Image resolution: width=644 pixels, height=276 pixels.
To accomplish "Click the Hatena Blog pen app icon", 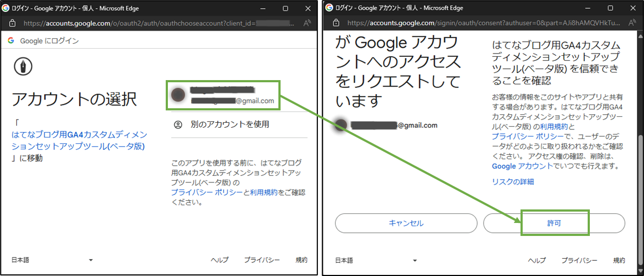I will [x=23, y=67].
